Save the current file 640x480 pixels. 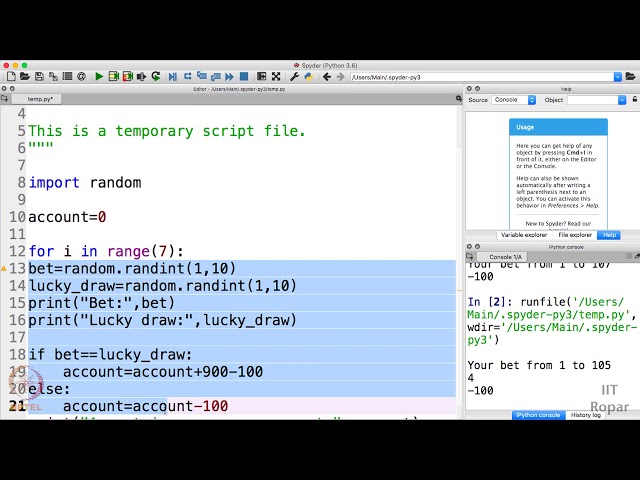39,76
